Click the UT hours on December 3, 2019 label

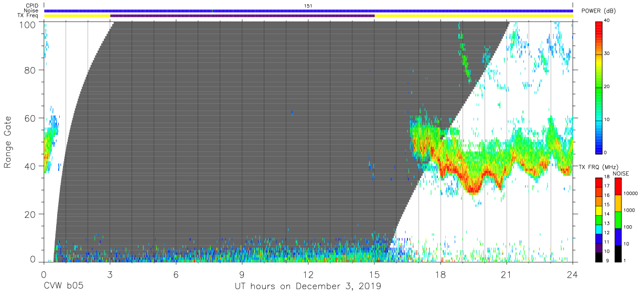pos(307,287)
